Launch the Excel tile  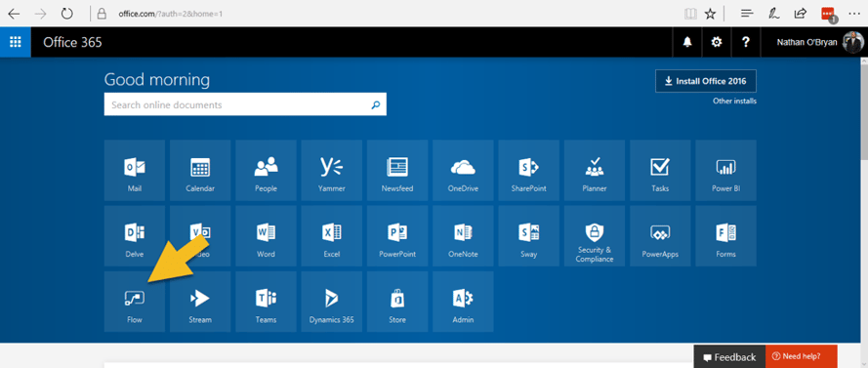332,236
